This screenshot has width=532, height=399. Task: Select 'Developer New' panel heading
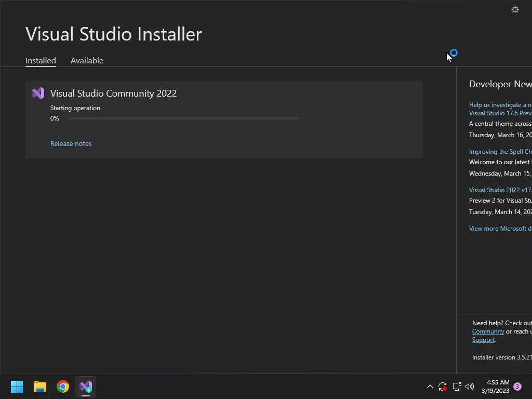500,84
